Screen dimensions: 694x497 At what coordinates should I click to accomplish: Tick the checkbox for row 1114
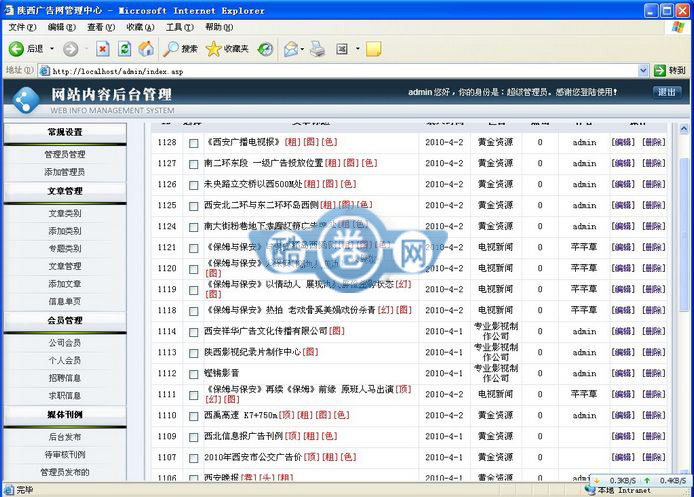193,332
